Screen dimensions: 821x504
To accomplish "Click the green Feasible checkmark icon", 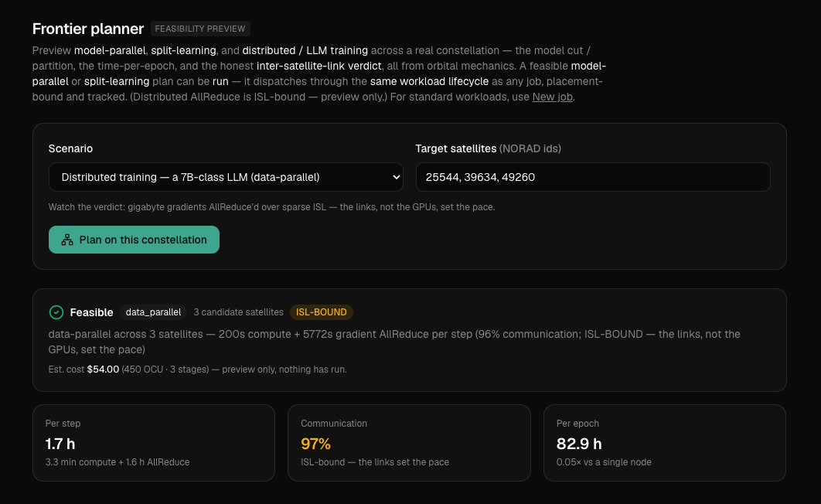I will pyautogui.click(x=56, y=312).
